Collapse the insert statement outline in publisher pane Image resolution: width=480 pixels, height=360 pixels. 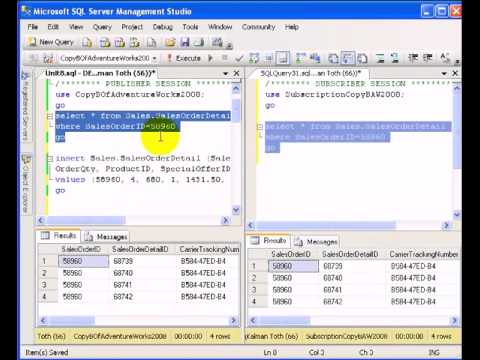point(50,159)
